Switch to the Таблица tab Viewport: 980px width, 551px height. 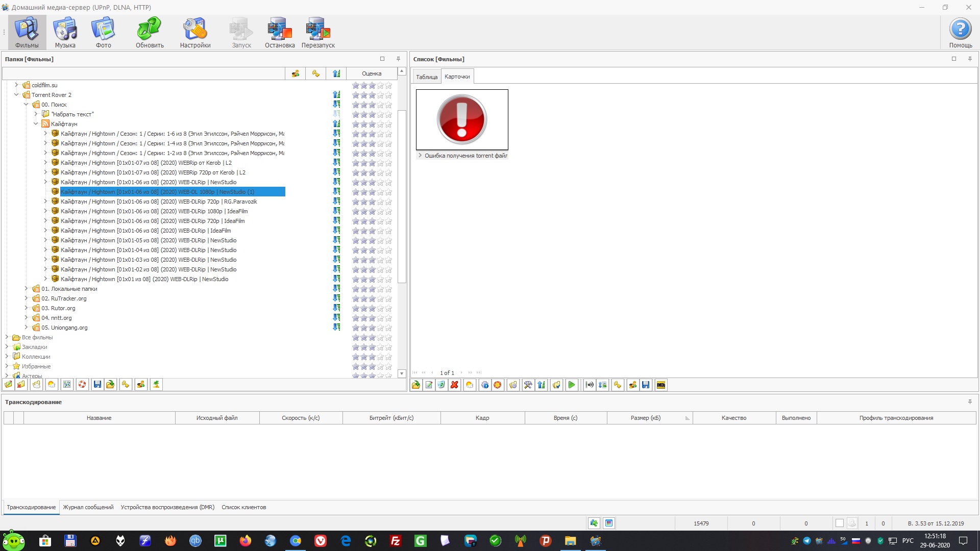(x=427, y=77)
